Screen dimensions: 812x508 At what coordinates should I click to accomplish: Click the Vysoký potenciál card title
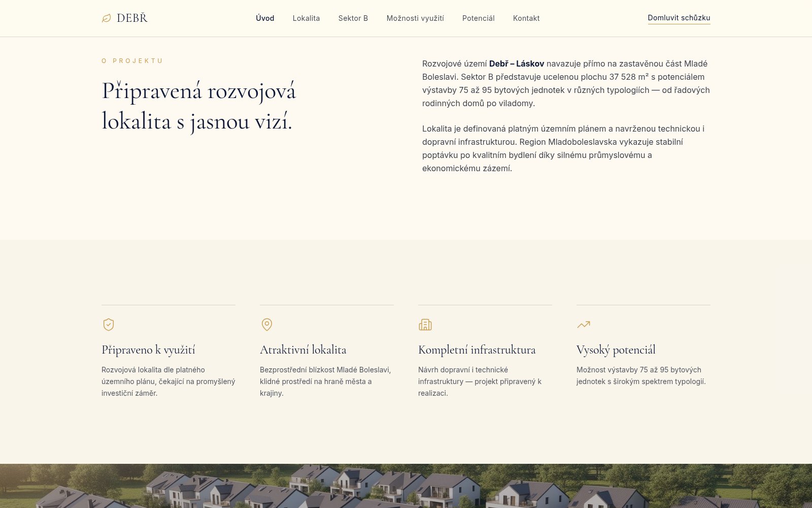[616, 350]
